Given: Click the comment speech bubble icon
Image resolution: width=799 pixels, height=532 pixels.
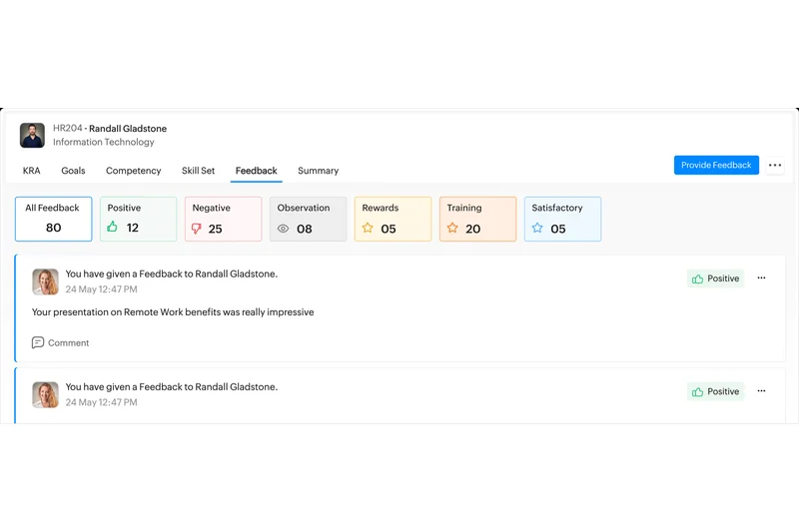Looking at the screenshot, I should 38,342.
